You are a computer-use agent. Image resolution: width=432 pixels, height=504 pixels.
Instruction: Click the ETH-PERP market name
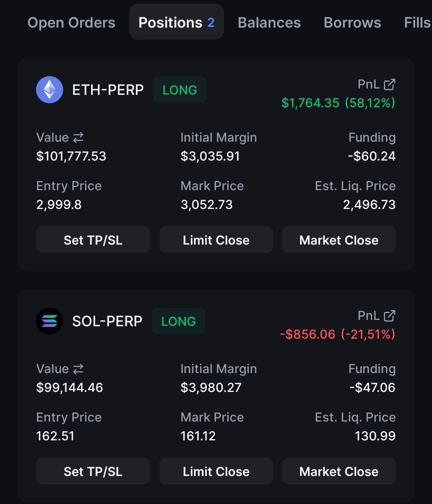tap(108, 90)
